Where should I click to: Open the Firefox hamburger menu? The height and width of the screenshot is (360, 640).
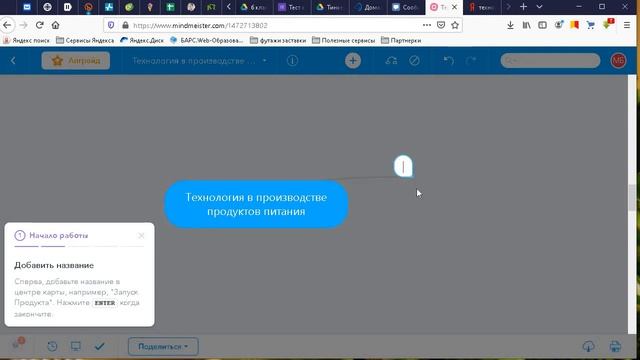point(627,25)
